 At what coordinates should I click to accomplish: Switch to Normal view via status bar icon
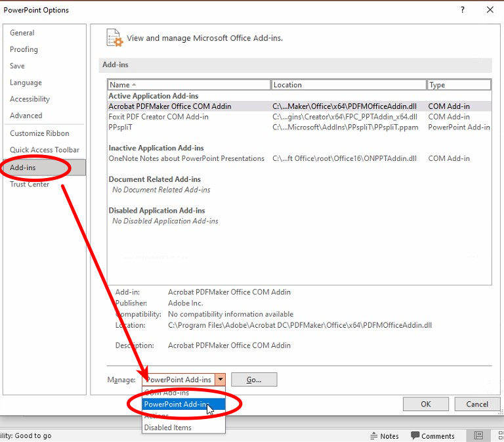pos(479,435)
